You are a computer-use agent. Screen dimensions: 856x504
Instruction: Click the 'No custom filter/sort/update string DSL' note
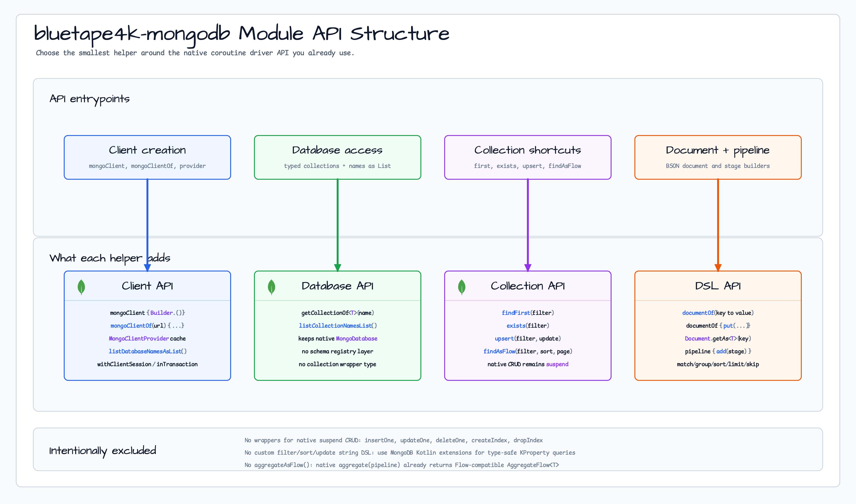(410, 453)
